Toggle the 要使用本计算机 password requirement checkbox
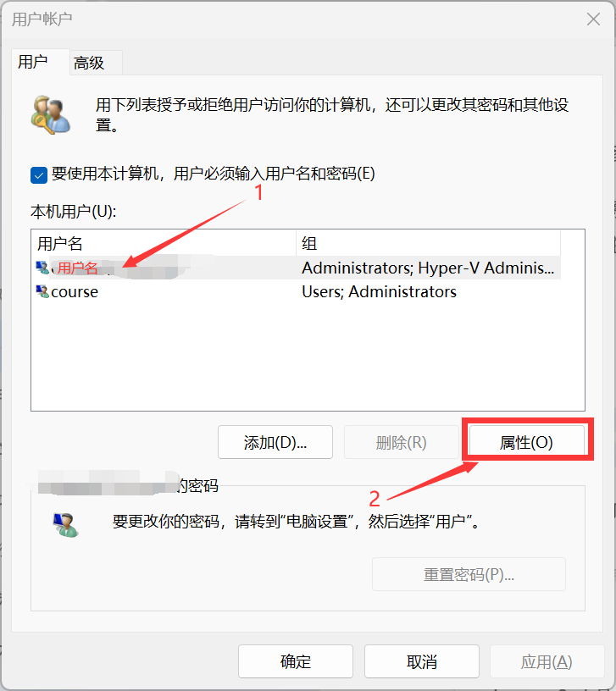 [x=39, y=175]
